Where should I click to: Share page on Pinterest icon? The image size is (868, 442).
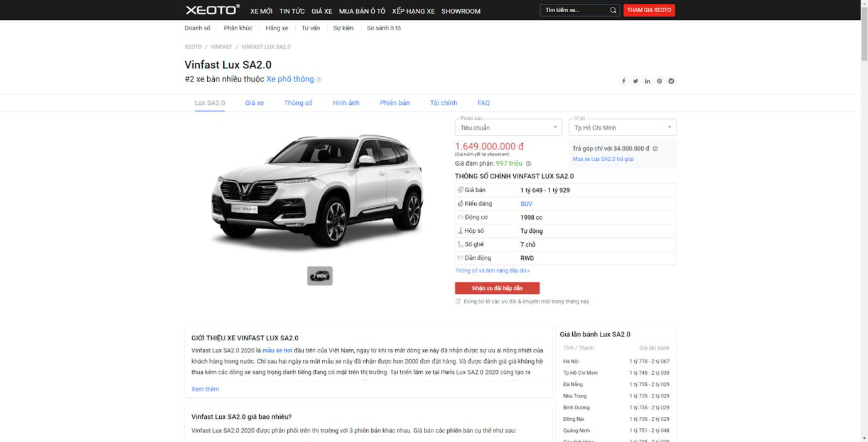pos(659,81)
